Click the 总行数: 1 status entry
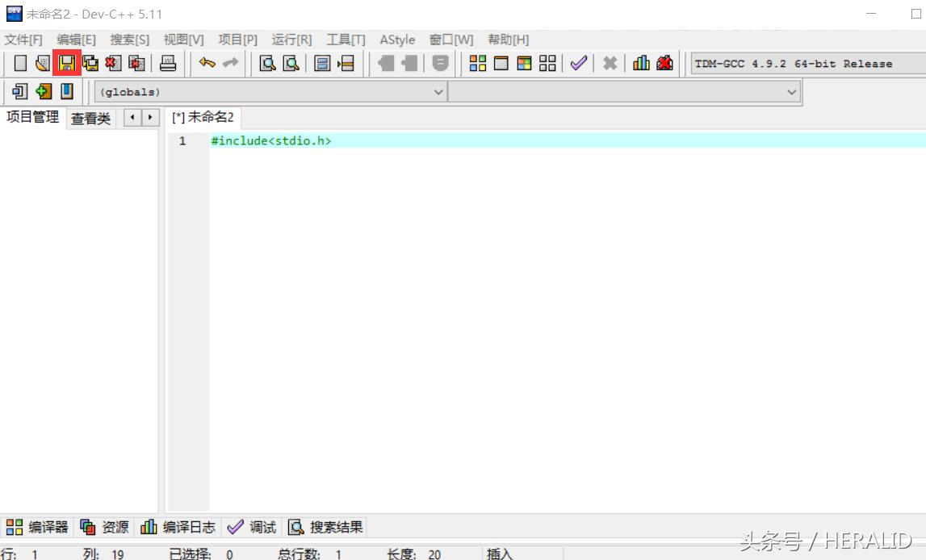Screen dimensions: 926x560 [x=309, y=554]
